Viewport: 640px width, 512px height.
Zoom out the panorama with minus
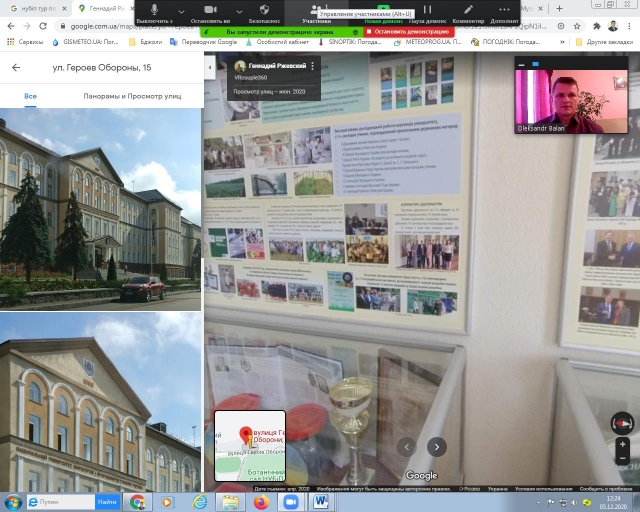pyautogui.click(x=622, y=458)
